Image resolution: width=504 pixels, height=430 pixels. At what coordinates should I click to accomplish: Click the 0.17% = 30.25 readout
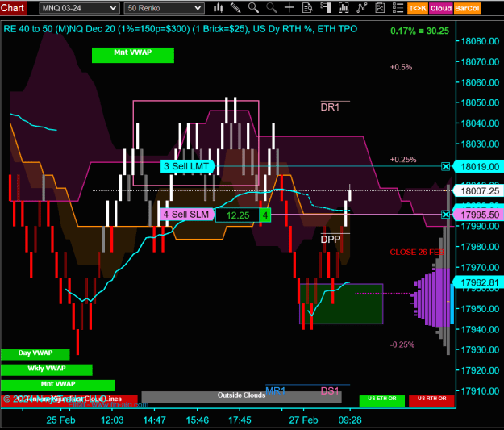click(419, 31)
